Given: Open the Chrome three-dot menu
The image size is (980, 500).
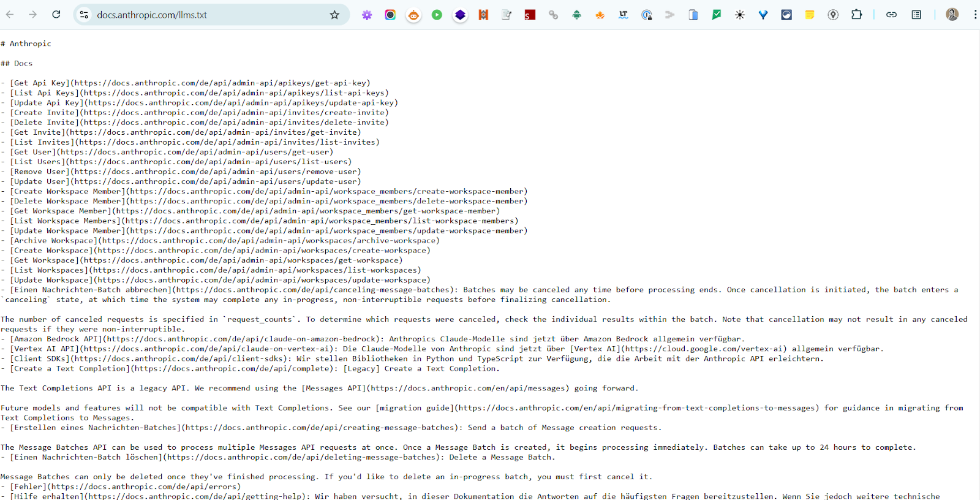Looking at the screenshot, I should pos(975,15).
